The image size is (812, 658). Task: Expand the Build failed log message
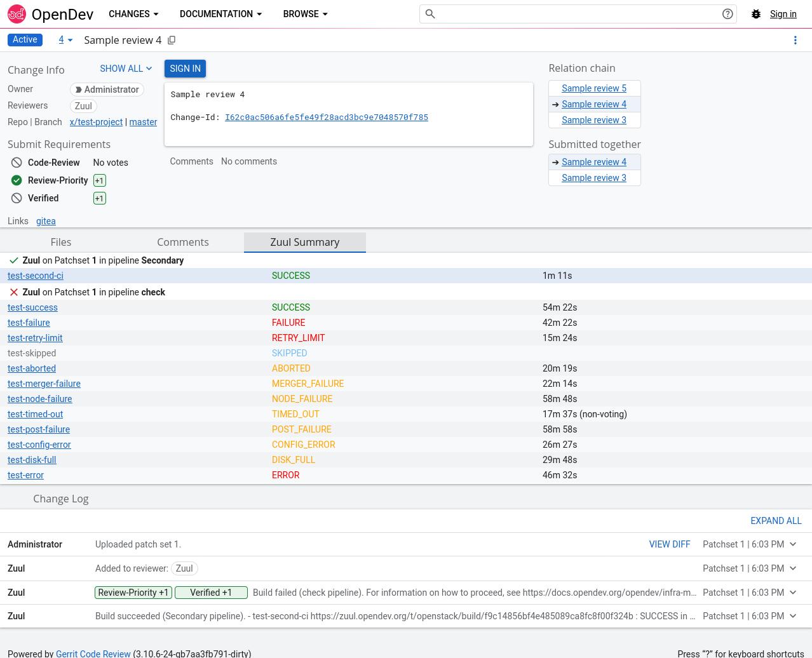click(x=793, y=593)
